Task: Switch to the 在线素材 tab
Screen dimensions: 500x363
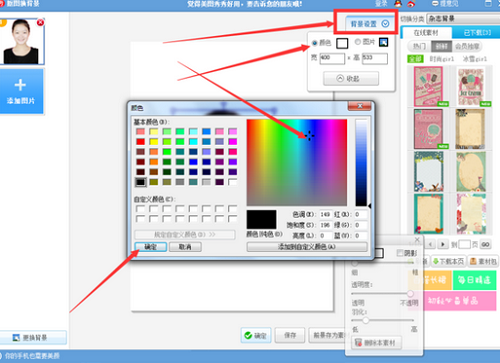Action: point(426,33)
